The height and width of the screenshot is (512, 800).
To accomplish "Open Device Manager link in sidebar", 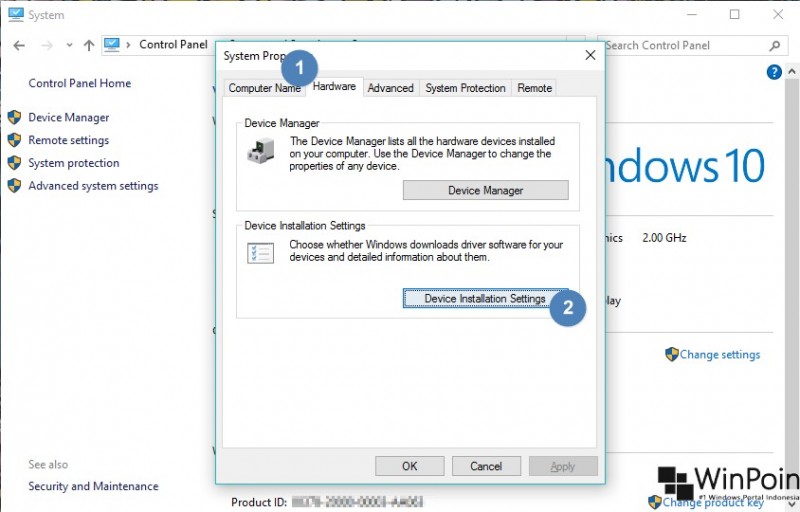I will point(69,117).
